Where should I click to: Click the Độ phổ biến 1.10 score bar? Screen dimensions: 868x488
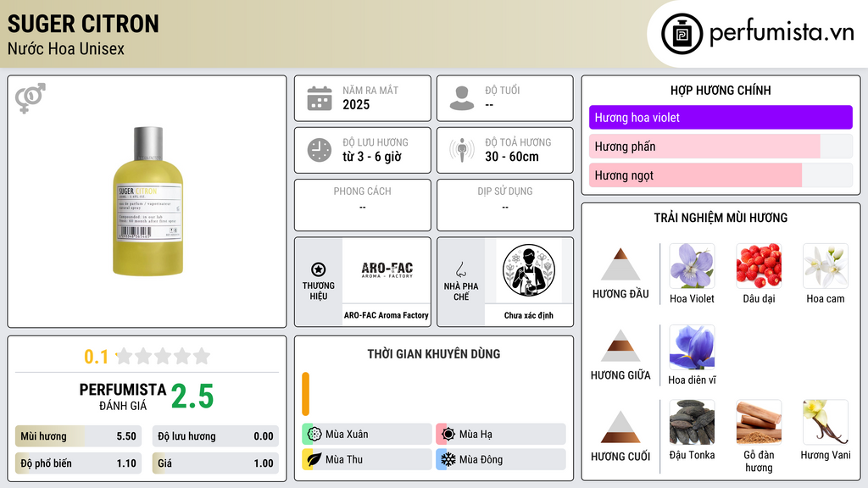pos(78,463)
